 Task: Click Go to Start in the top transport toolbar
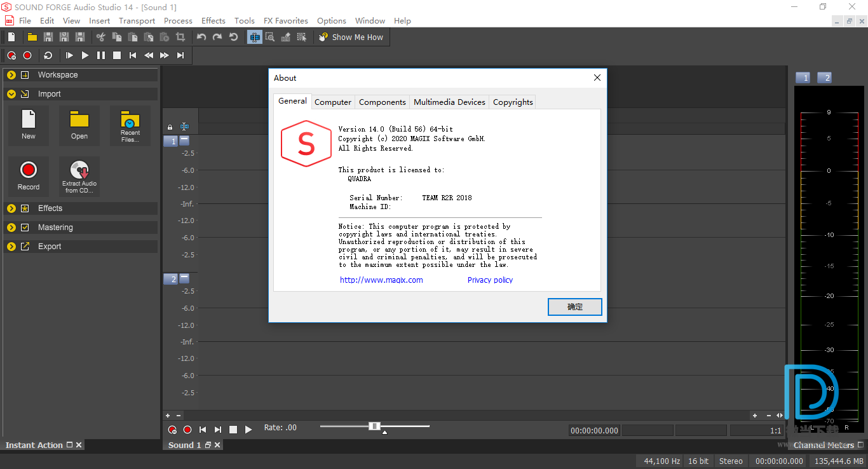[x=133, y=55]
